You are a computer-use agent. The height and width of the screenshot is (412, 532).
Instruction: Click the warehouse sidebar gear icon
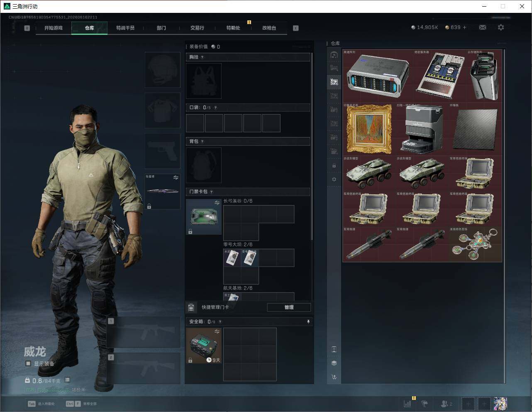pyautogui.click(x=334, y=179)
